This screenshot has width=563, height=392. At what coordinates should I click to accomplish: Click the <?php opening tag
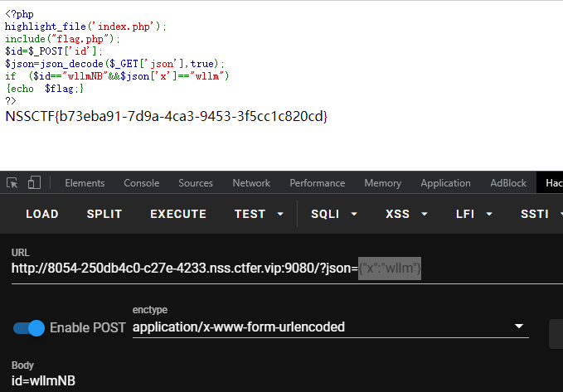[x=19, y=14]
